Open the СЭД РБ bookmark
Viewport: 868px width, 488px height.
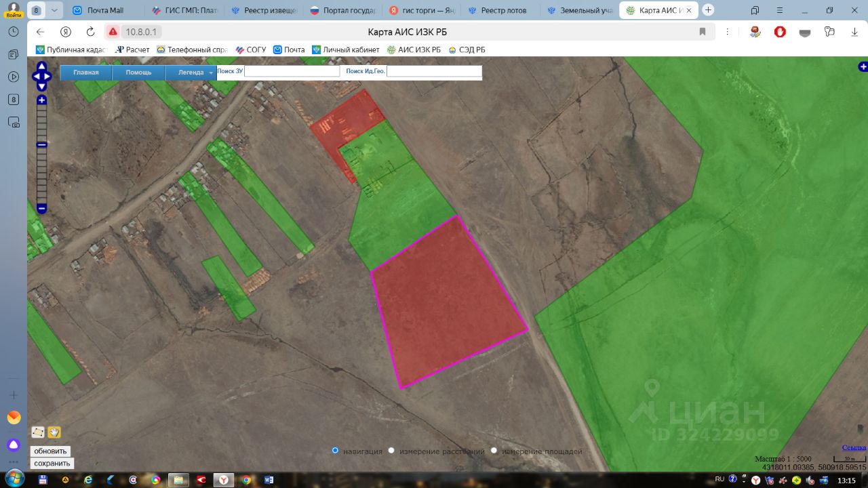click(467, 49)
